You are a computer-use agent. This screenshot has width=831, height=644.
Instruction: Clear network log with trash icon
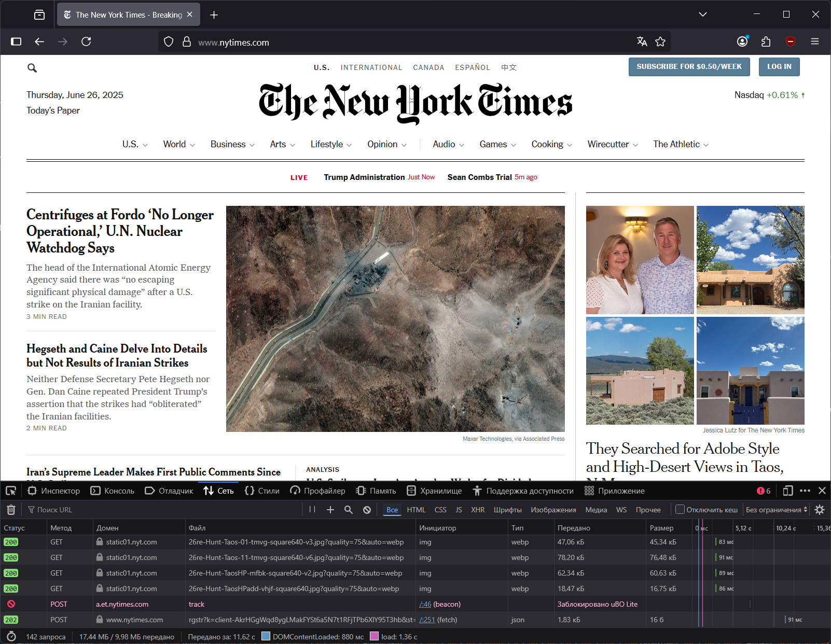click(11, 510)
